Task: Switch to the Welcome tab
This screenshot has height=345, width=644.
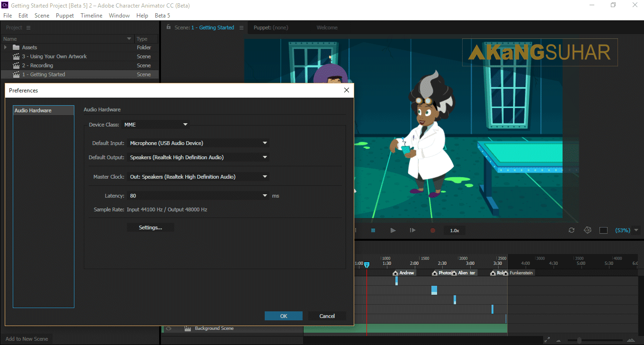Action: coord(327,27)
